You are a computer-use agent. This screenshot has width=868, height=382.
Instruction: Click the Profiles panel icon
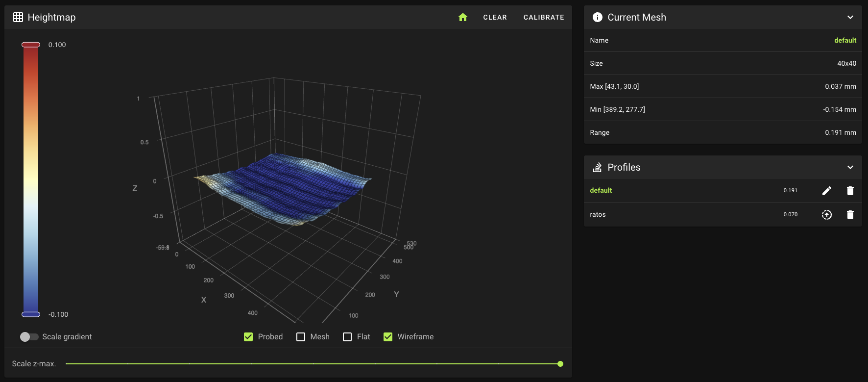click(x=598, y=167)
